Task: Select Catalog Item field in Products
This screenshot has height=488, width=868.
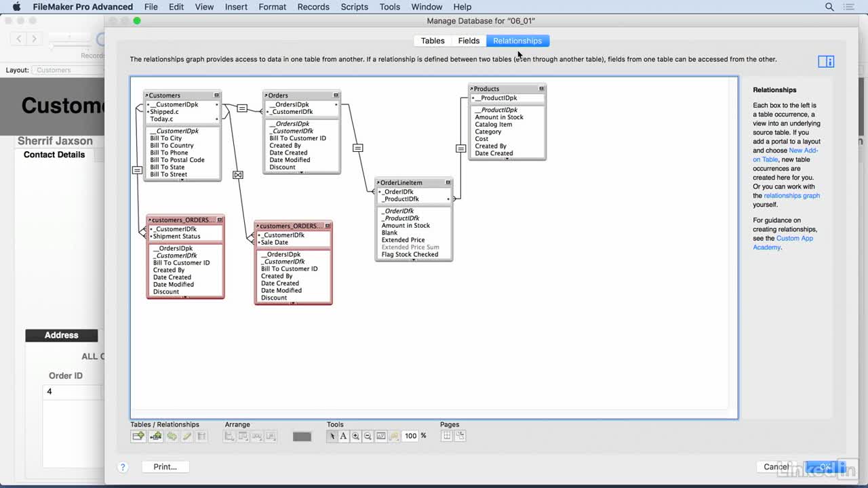Action: [x=493, y=125]
